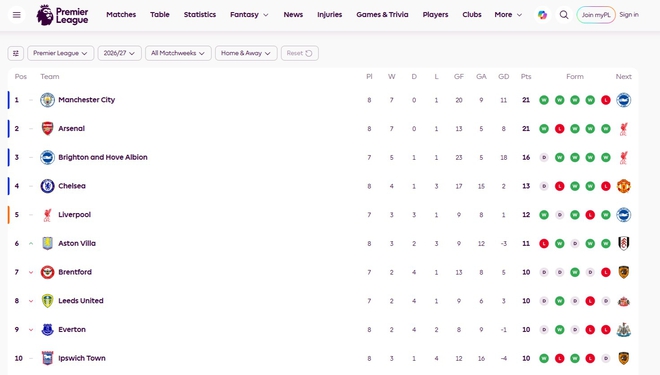Screen dimensions: 660x375
Task: Click the Manchester City club crest
Action: (47, 100)
